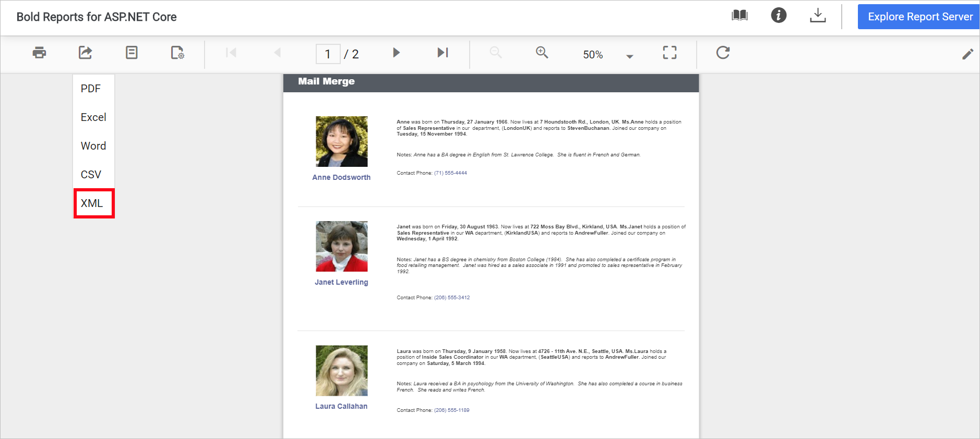Go to next page arrow

(x=396, y=53)
